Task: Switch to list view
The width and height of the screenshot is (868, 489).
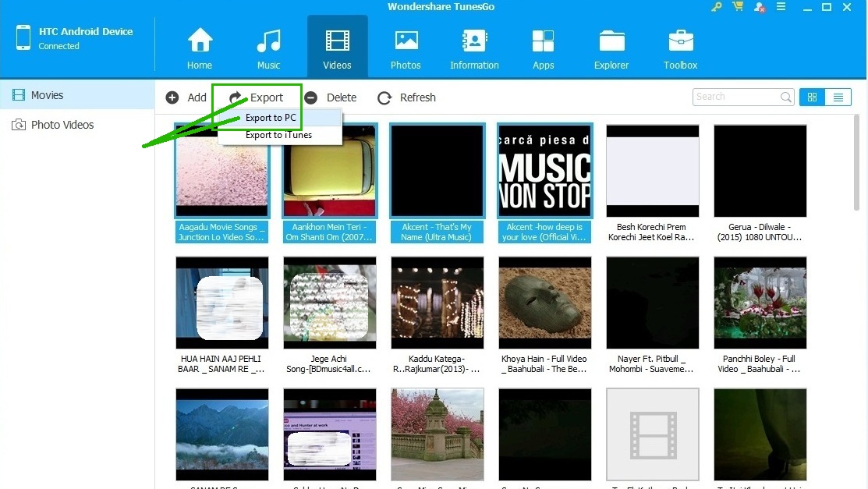Action: 838,97
